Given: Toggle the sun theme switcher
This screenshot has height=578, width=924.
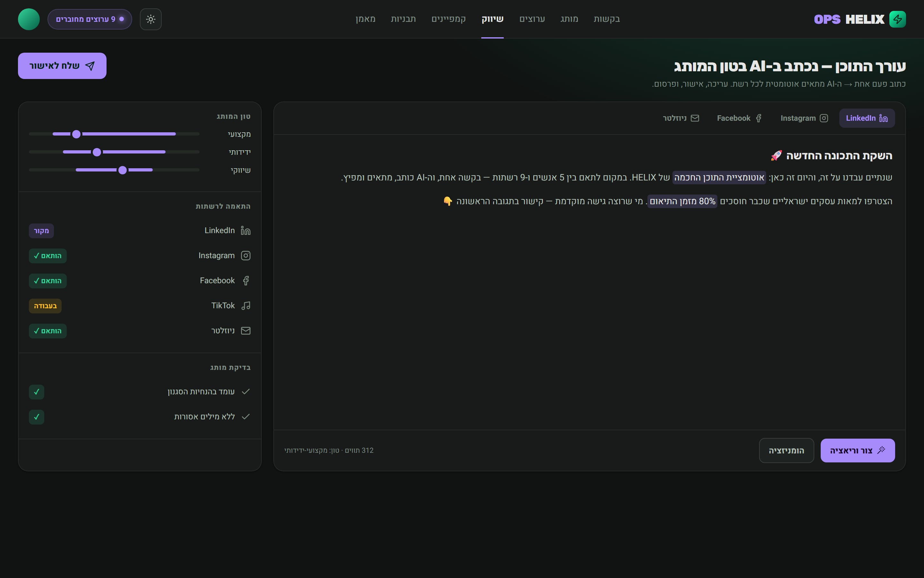Looking at the screenshot, I should tap(151, 19).
